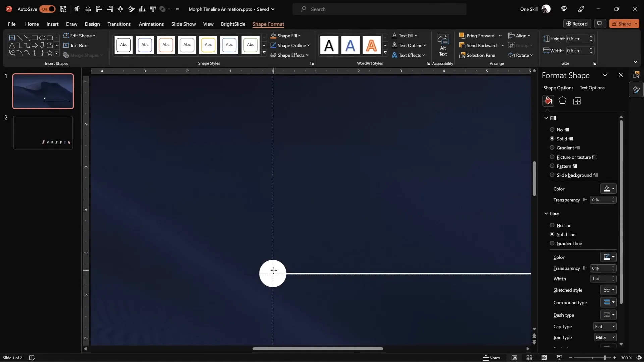Viewport: 644px width, 362px height.
Task: Open the Cap type Flat dropdown
Action: (x=605, y=326)
